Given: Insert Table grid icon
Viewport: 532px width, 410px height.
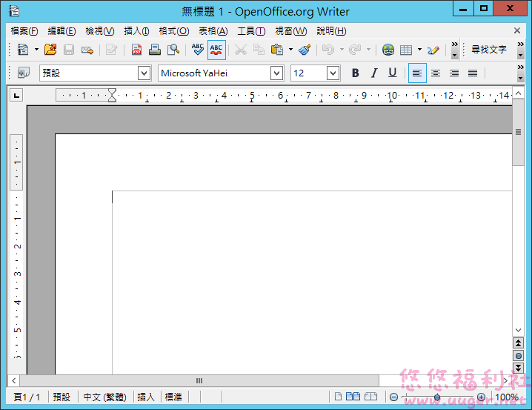Looking at the screenshot, I should pos(406,50).
